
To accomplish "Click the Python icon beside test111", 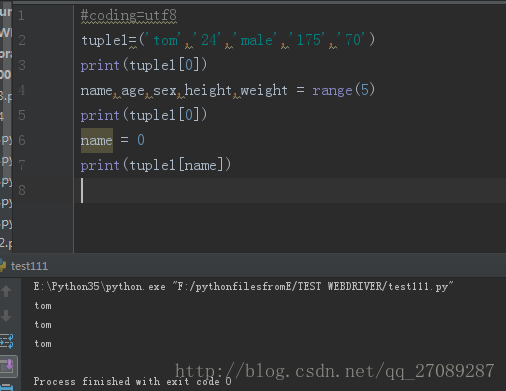I will [x=3, y=266].
